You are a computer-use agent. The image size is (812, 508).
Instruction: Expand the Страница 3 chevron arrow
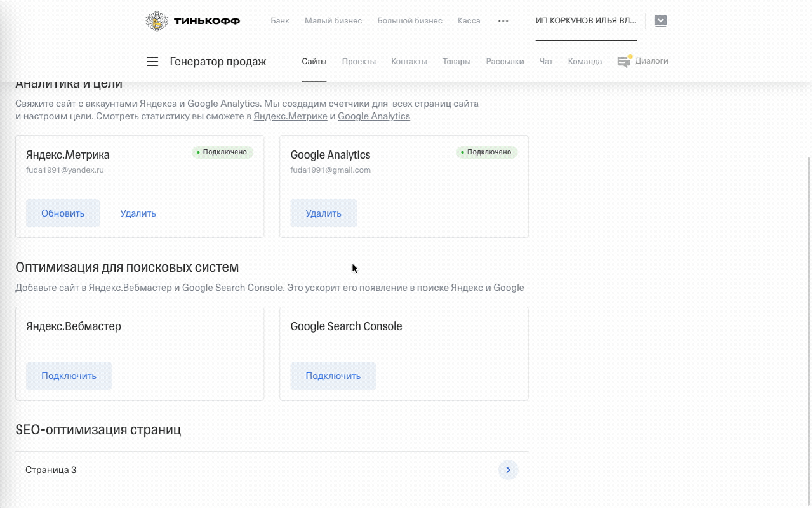(508, 470)
